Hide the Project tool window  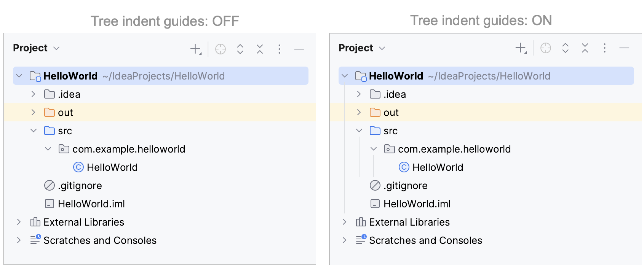pyautogui.click(x=299, y=49)
